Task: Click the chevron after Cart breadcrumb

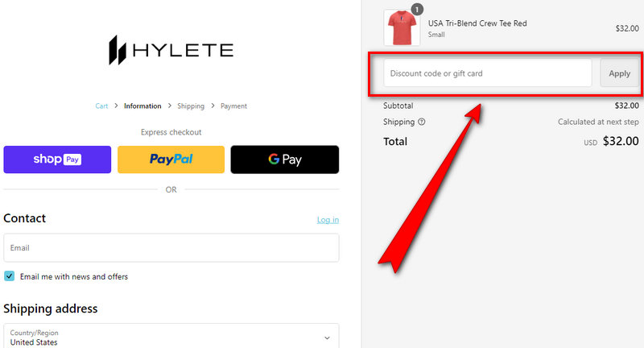Action: point(116,106)
